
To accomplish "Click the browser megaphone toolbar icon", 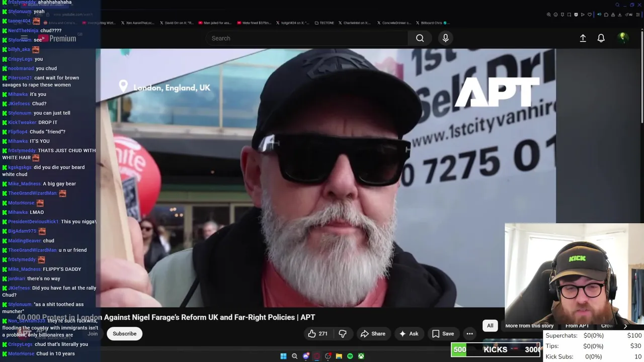I will tap(599, 15).
